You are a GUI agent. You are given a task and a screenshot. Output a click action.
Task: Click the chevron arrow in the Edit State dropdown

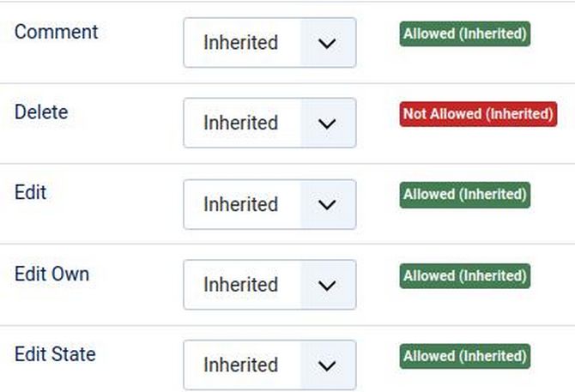coord(327,365)
